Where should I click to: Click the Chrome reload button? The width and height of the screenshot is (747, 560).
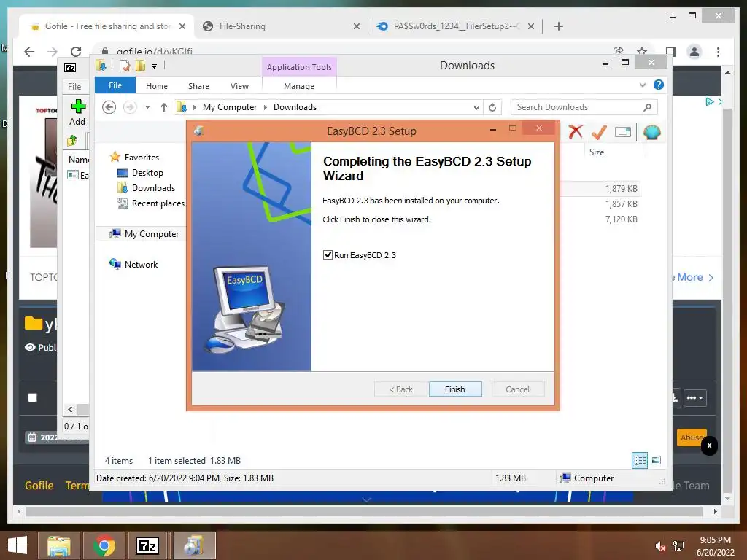76,52
